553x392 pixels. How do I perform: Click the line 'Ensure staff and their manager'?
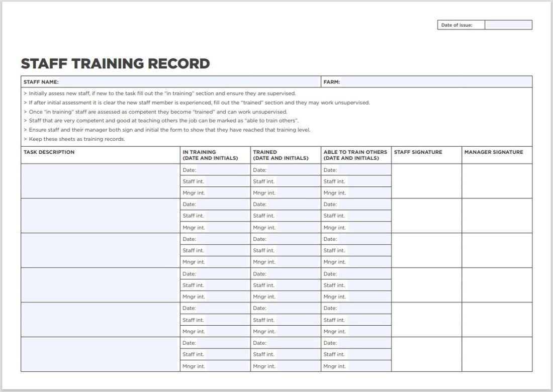click(167, 130)
